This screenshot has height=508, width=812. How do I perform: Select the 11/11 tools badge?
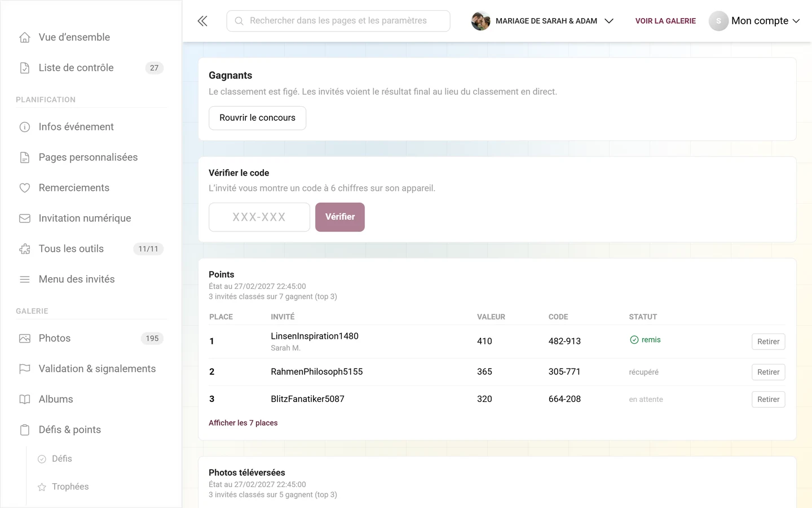[148, 249]
